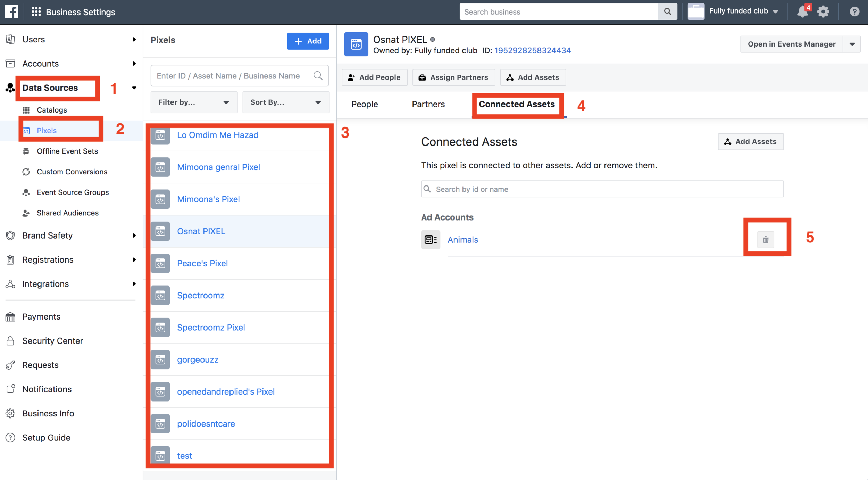
Task: Click the Assign Partners button
Action: click(x=453, y=77)
